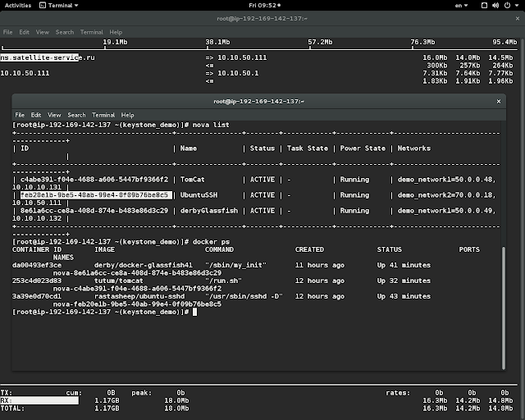Open the 'en' keyboard language selector

pyautogui.click(x=461, y=6)
